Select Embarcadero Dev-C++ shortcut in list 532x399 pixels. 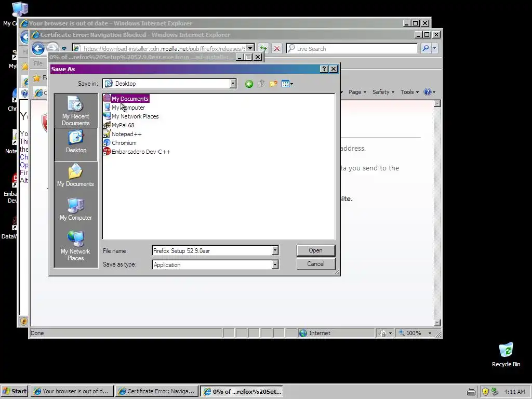click(x=137, y=152)
